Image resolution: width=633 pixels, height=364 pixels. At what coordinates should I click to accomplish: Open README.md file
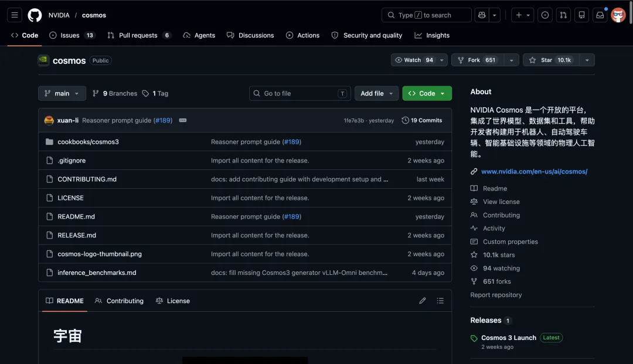tap(76, 217)
